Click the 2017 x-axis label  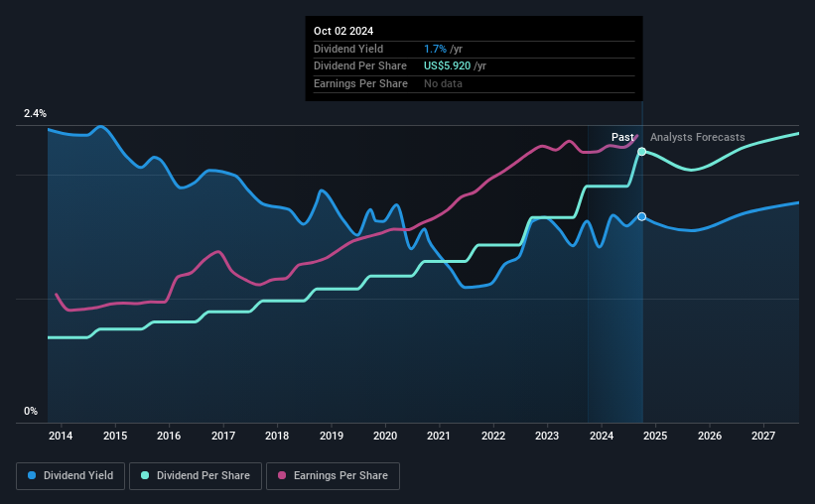223,436
